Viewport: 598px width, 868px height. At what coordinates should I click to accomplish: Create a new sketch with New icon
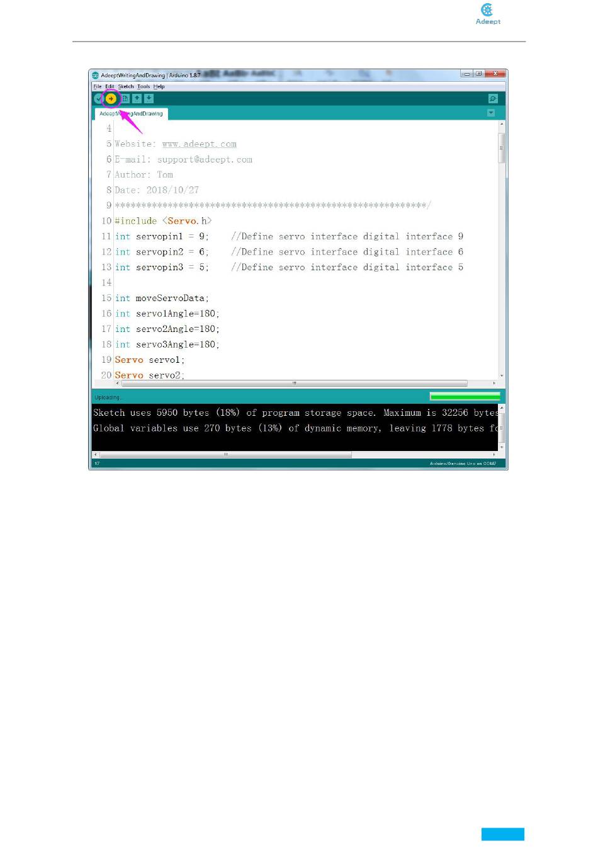[x=125, y=98]
